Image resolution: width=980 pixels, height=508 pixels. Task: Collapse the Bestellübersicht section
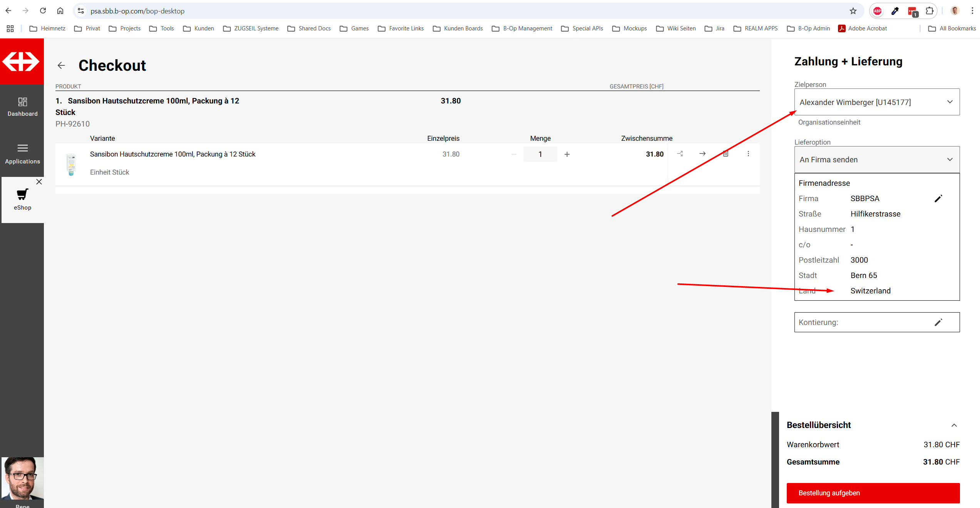pyautogui.click(x=954, y=425)
